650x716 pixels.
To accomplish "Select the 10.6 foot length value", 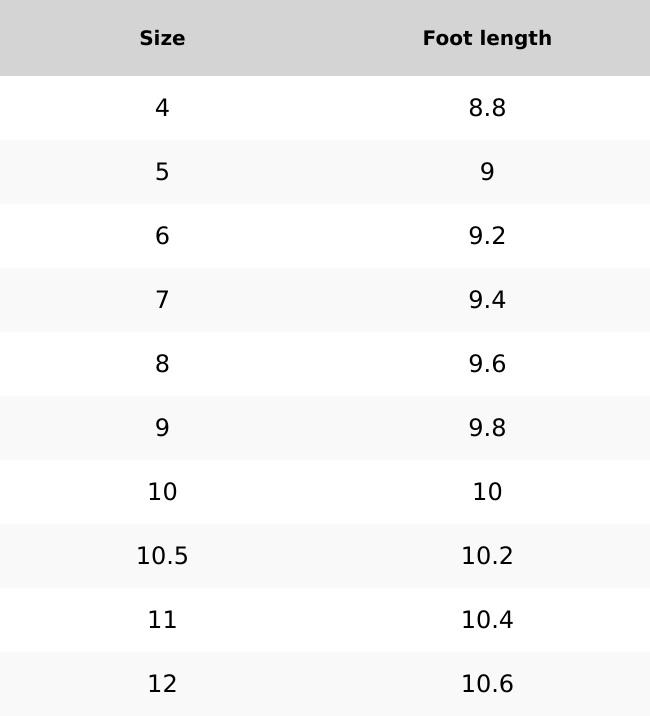I will [487, 684].
